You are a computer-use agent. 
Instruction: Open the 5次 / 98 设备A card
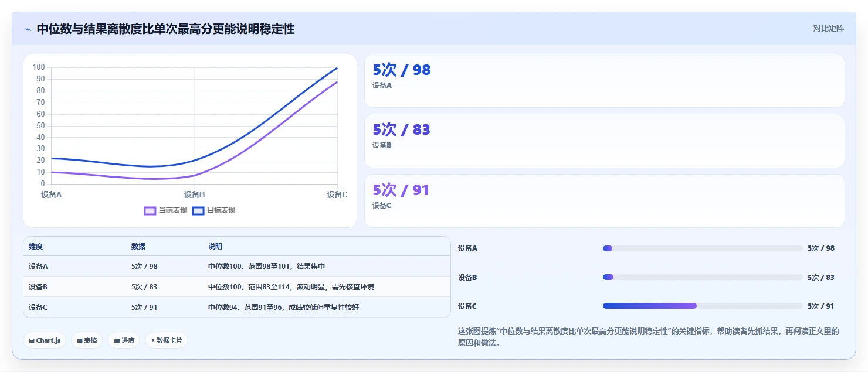605,81
